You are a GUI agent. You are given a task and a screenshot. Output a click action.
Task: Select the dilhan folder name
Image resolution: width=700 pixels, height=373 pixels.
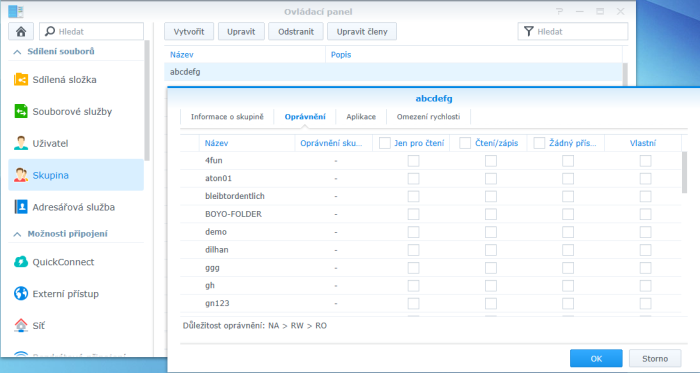pyautogui.click(x=217, y=250)
